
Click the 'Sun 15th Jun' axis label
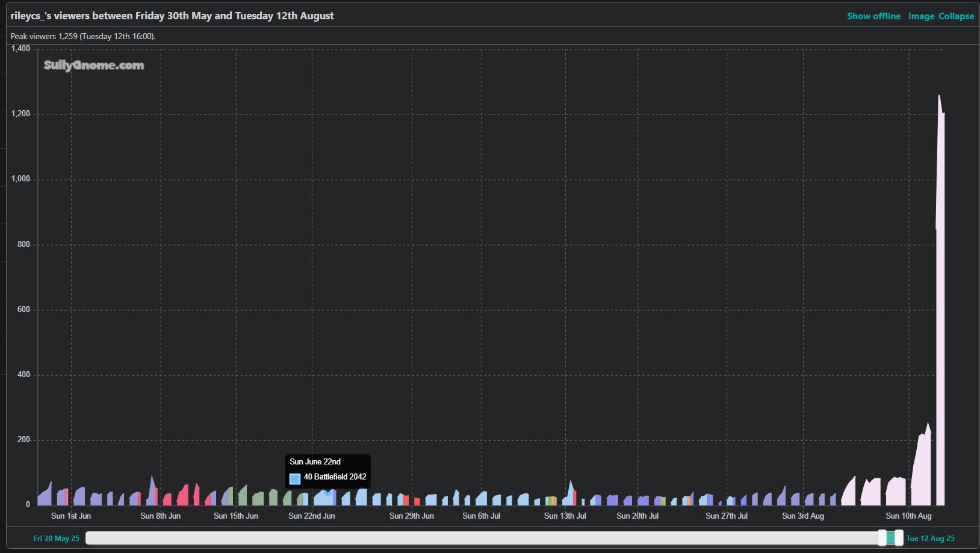point(236,516)
